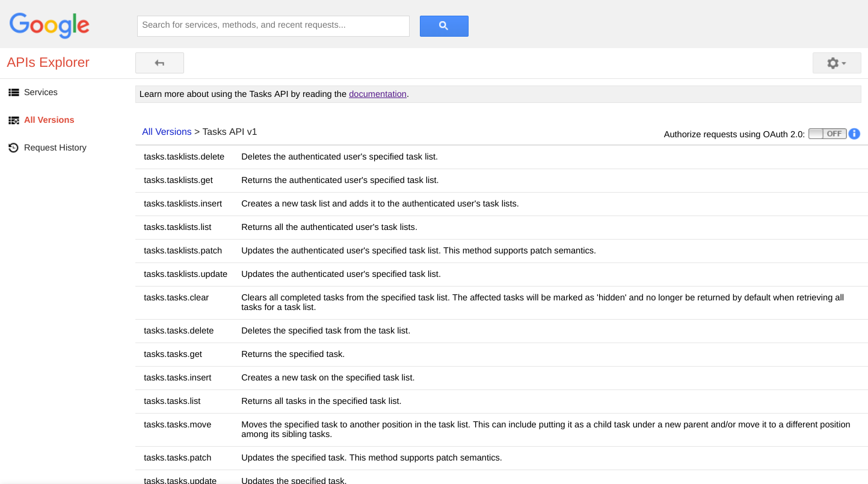Click the APIs Explorer title
Screen dimensions: 868x484
[48, 63]
